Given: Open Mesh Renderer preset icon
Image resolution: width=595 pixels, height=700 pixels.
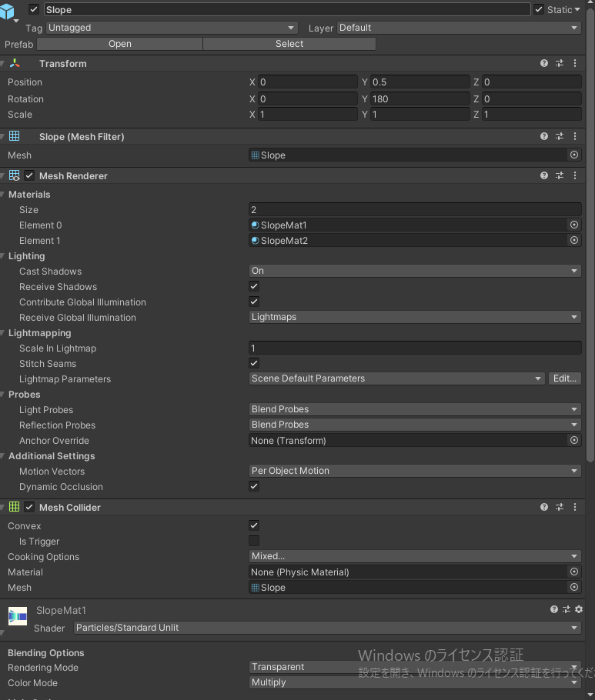Looking at the screenshot, I should click(x=560, y=175).
